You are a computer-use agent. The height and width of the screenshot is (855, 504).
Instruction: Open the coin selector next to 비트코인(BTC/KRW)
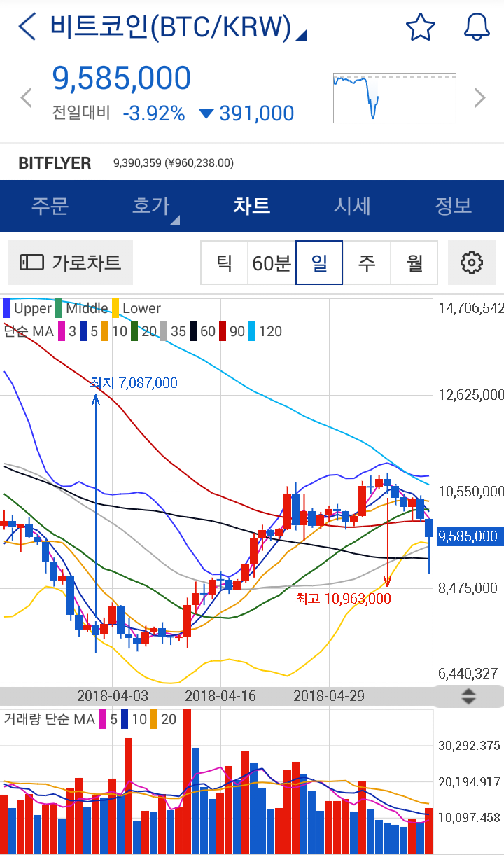click(x=301, y=34)
